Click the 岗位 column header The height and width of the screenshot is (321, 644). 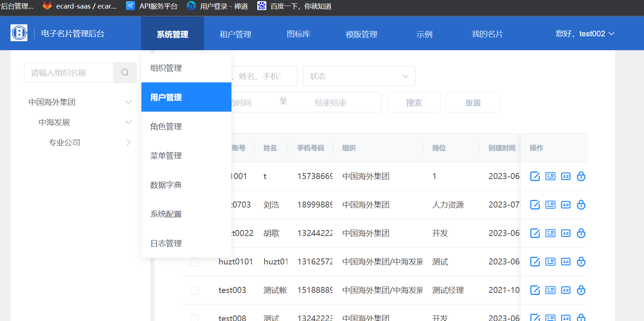[x=439, y=148]
